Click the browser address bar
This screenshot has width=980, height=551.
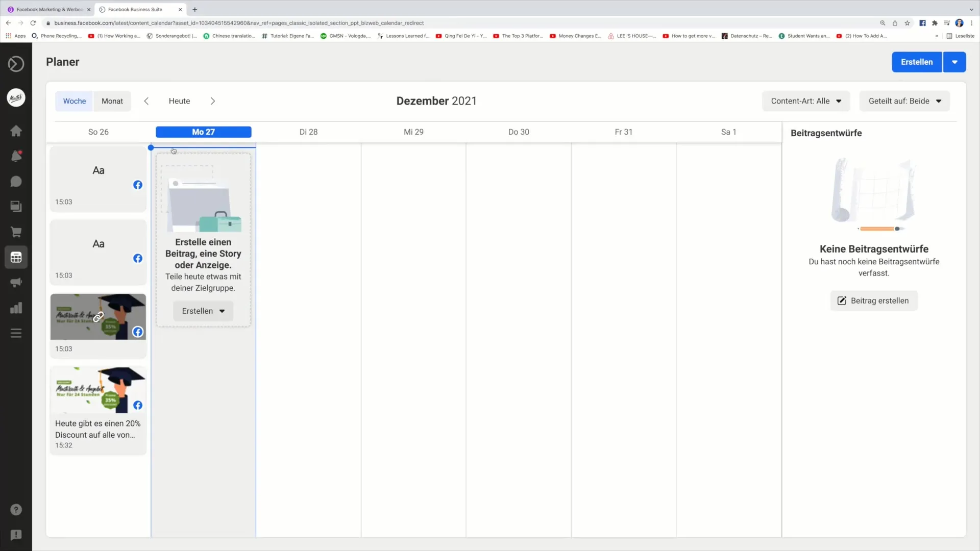tap(459, 23)
